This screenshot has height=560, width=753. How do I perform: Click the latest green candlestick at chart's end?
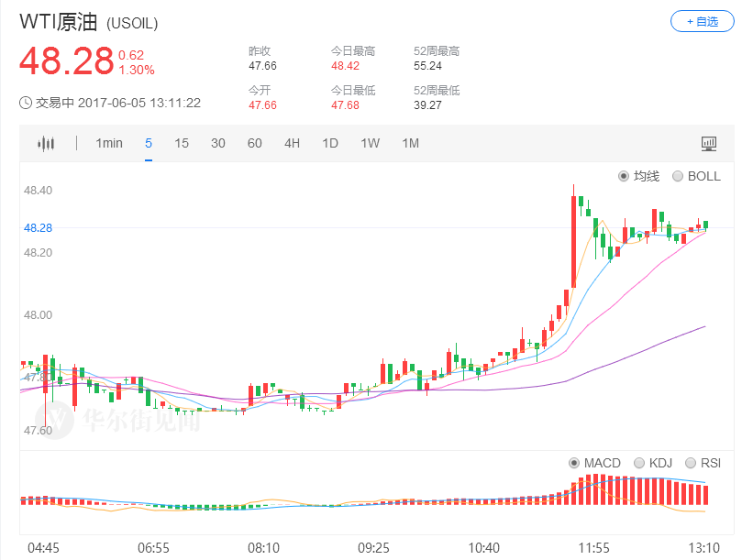point(705,225)
